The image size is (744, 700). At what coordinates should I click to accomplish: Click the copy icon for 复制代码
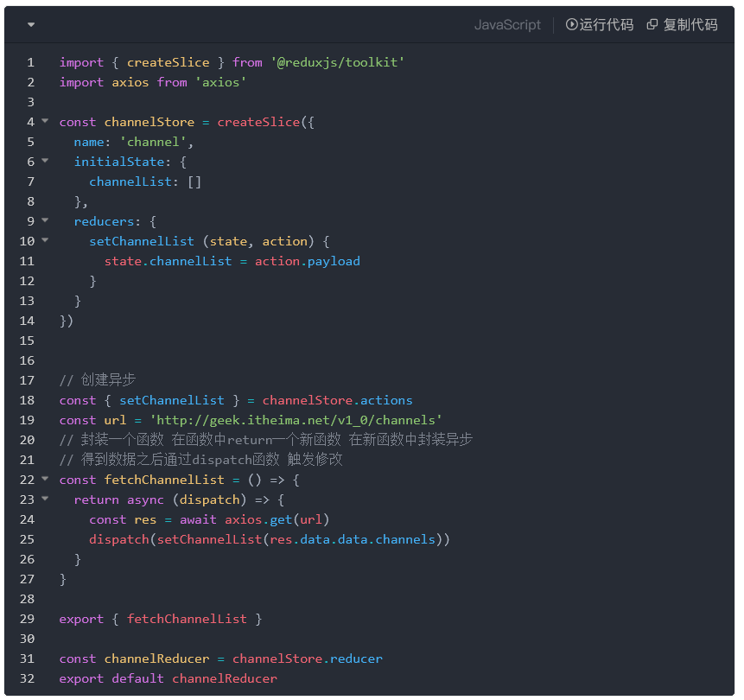(652, 25)
